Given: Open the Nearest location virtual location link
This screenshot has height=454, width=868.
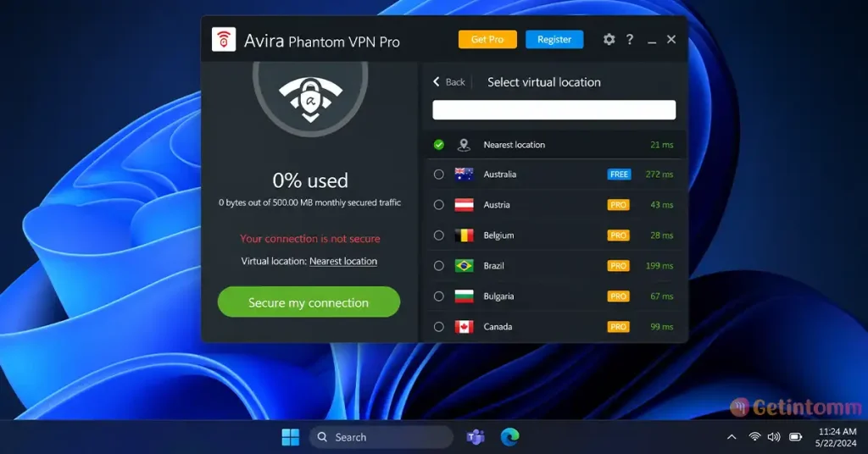Looking at the screenshot, I should [x=343, y=261].
